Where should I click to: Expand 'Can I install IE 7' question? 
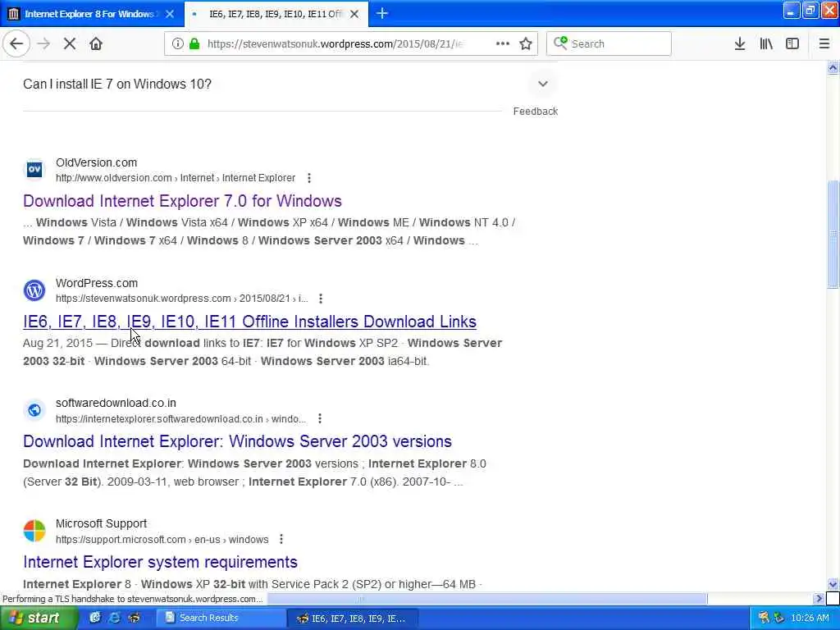pyautogui.click(x=543, y=84)
